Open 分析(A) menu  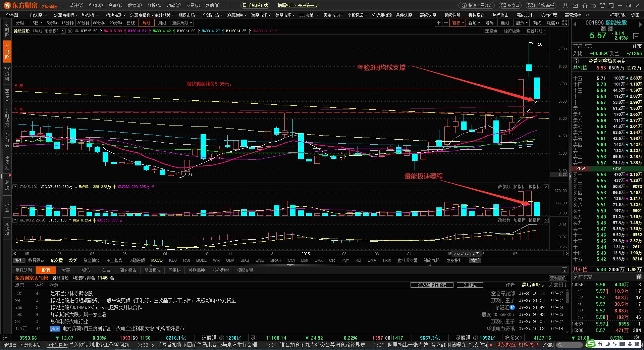(x=154, y=5)
